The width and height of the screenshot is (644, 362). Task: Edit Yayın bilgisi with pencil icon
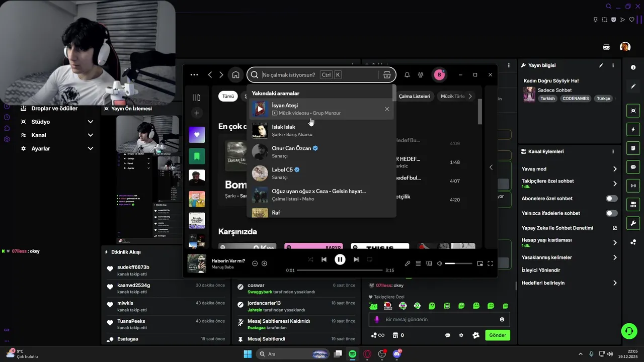pos(601,65)
